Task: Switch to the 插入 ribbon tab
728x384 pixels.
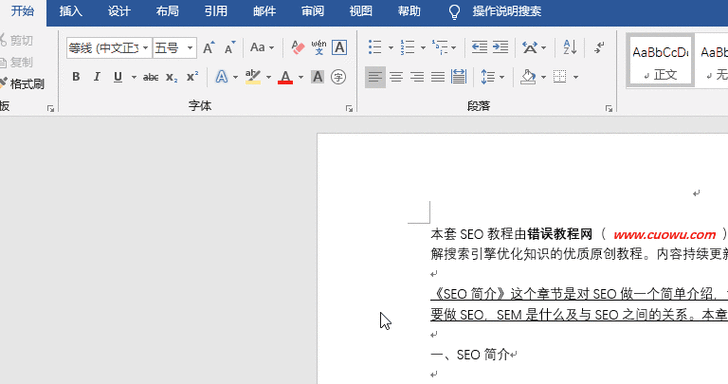Action: [x=71, y=11]
